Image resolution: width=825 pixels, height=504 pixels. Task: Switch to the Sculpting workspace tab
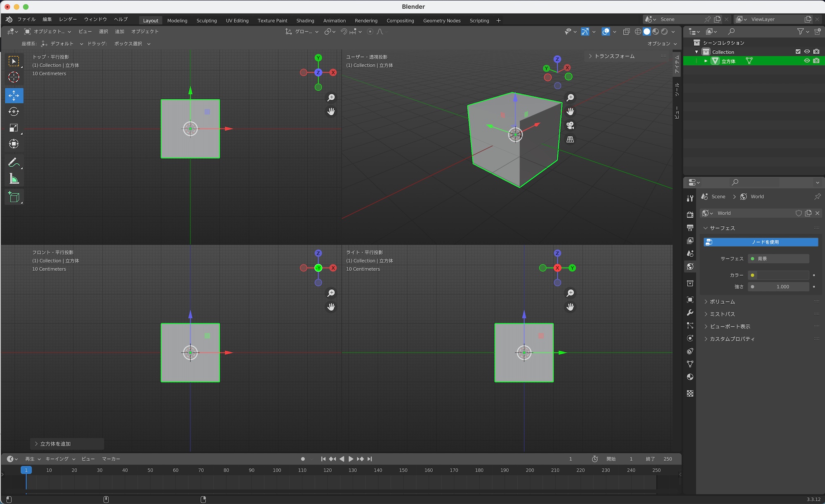point(206,21)
